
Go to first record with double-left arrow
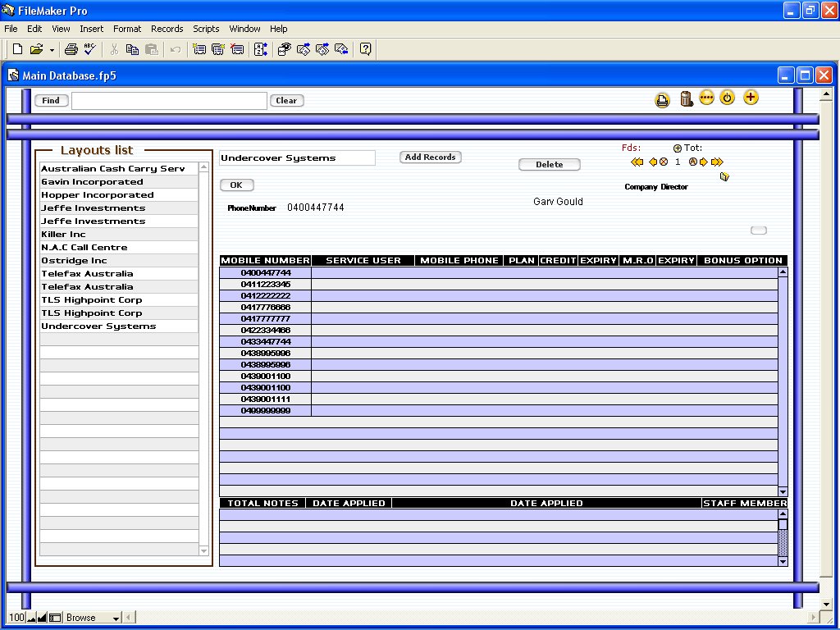pos(637,162)
